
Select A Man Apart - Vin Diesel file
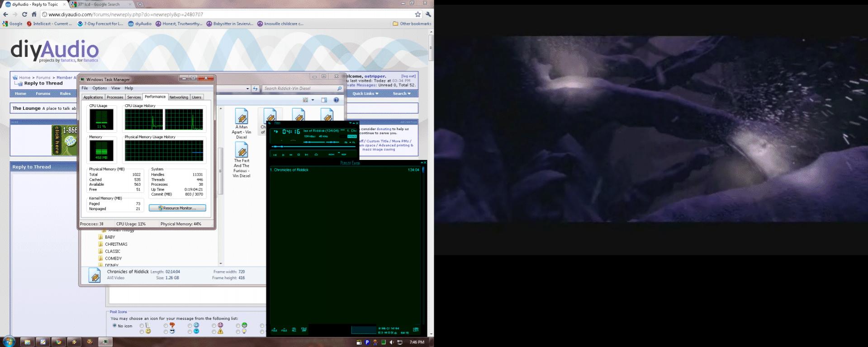(x=242, y=124)
